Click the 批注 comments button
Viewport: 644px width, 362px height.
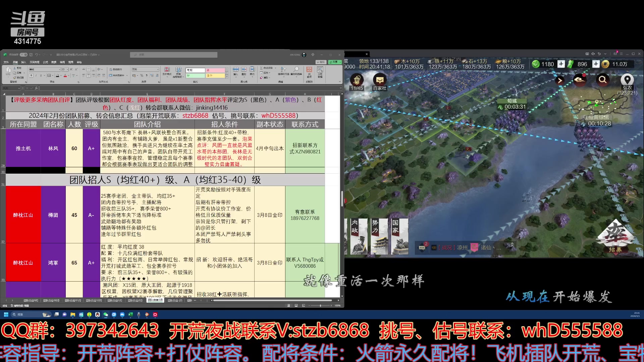[x=321, y=62]
